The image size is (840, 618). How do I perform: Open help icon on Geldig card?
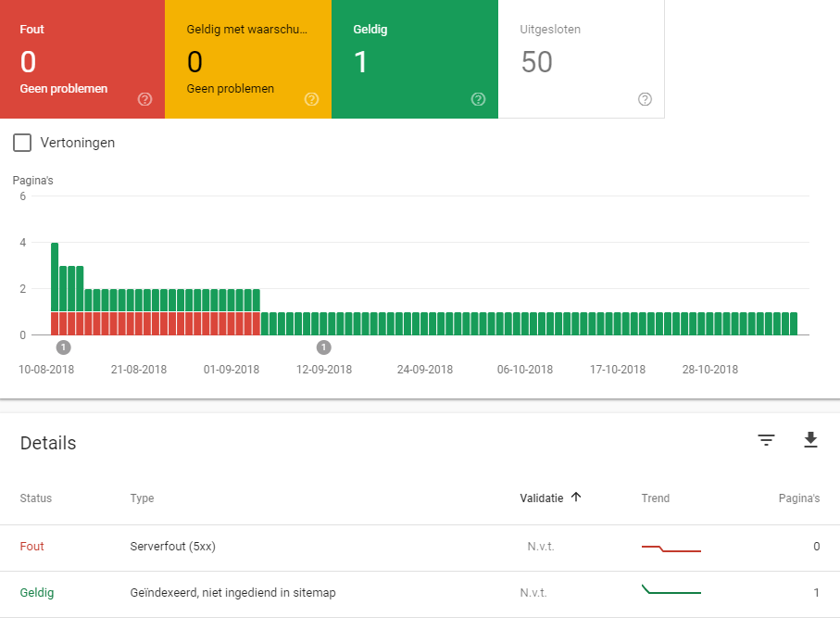pos(478,99)
